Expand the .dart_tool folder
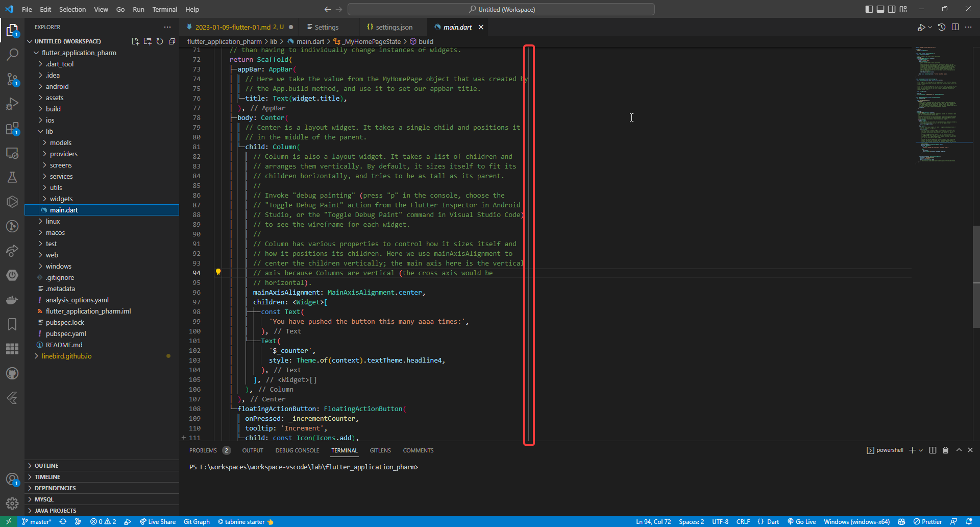Screen dimensions: 980x527 click(60, 64)
